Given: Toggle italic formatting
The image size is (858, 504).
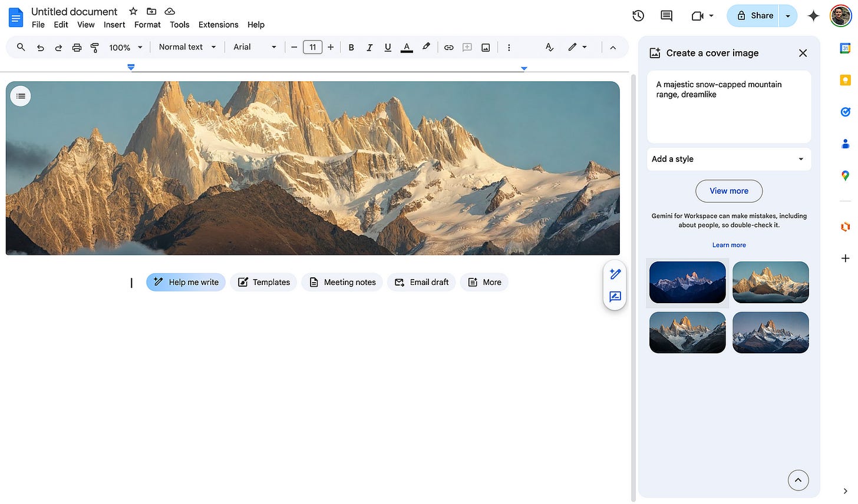Looking at the screenshot, I should pos(369,48).
